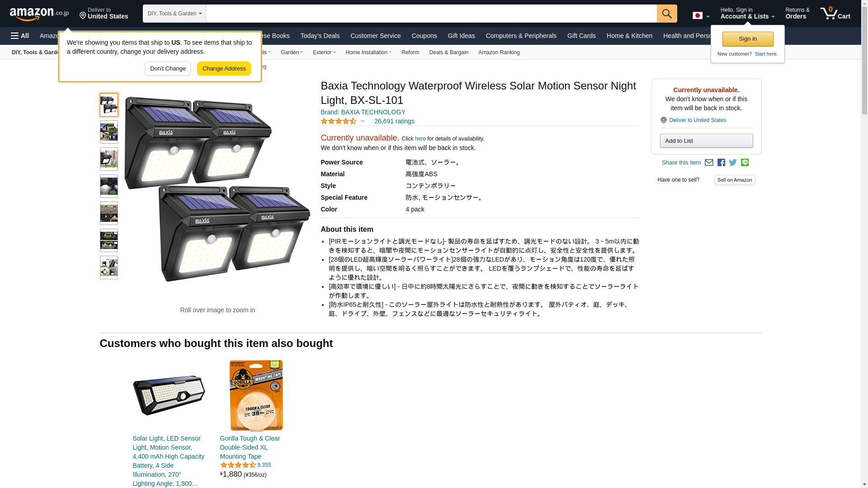Image resolution: width=868 pixels, height=488 pixels.
Task: Click the yellow Sign in button
Action: pos(748,39)
